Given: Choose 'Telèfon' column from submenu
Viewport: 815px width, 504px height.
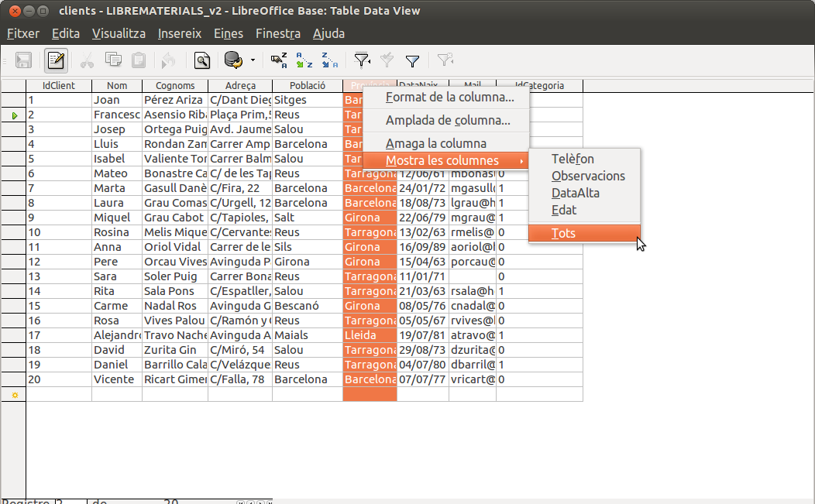Looking at the screenshot, I should pos(573,159).
